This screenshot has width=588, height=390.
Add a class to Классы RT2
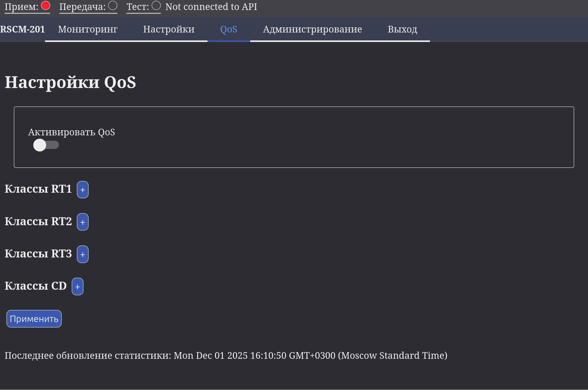point(83,222)
